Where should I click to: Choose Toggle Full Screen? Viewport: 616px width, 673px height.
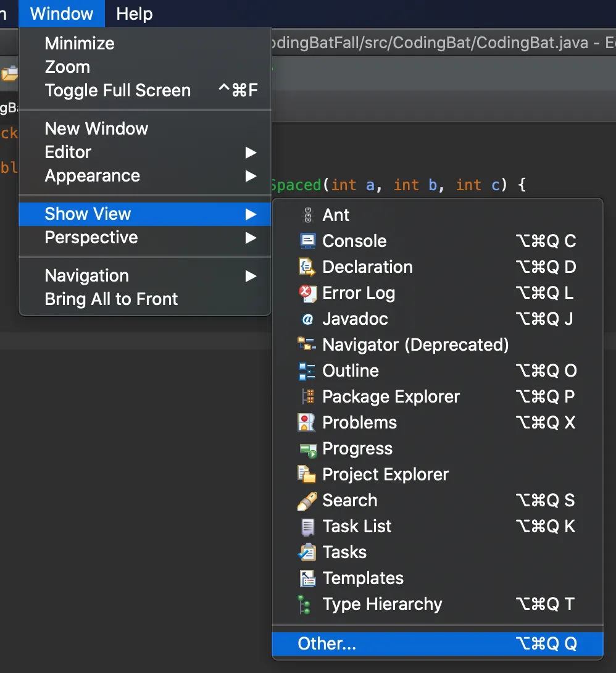[x=117, y=91]
